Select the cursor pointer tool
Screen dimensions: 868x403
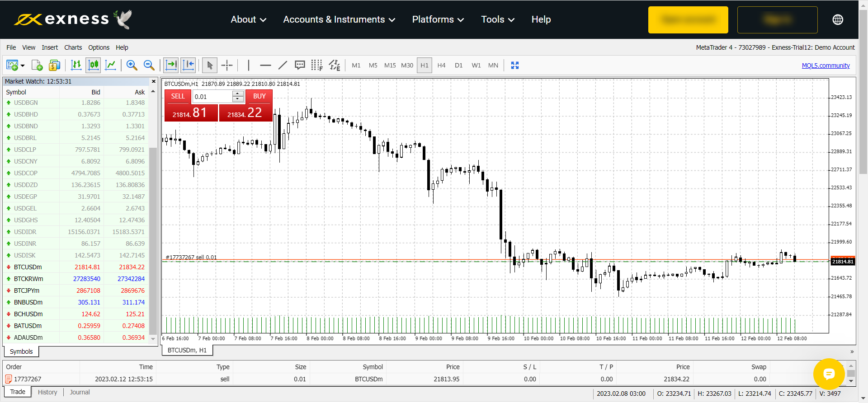[x=210, y=66]
